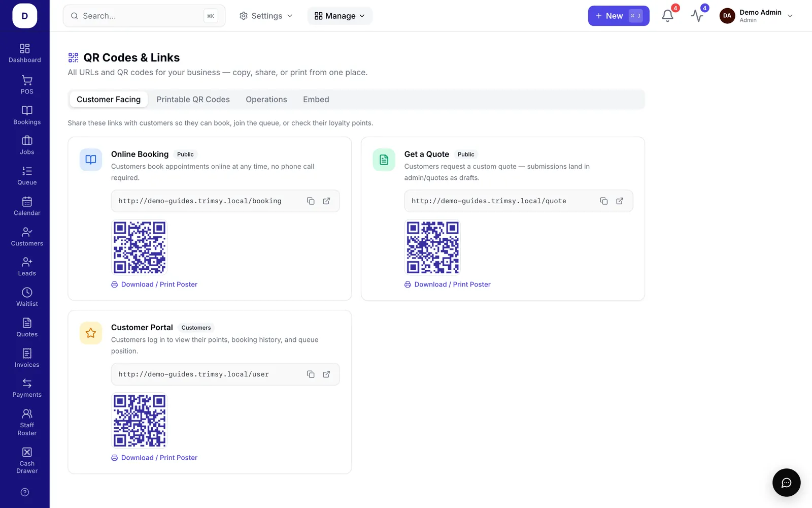Viewport: 812px width, 508px height.
Task: Click the help question mark icon
Action: [25, 492]
